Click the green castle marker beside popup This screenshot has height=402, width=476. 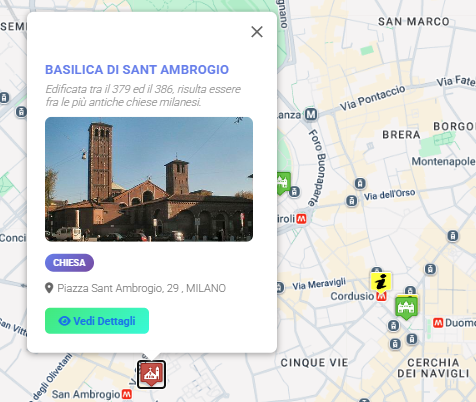pyautogui.click(x=283, y=183)
